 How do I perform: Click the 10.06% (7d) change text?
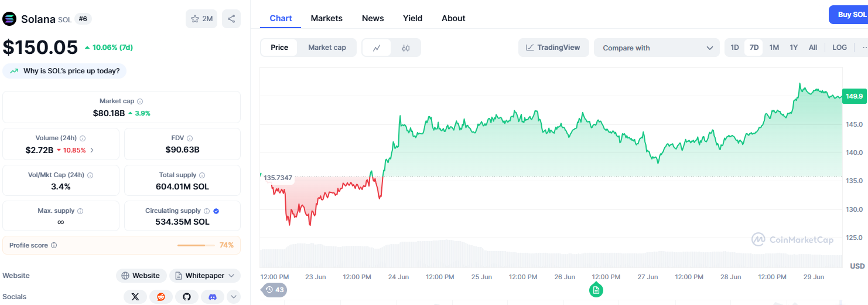point(112,48)
